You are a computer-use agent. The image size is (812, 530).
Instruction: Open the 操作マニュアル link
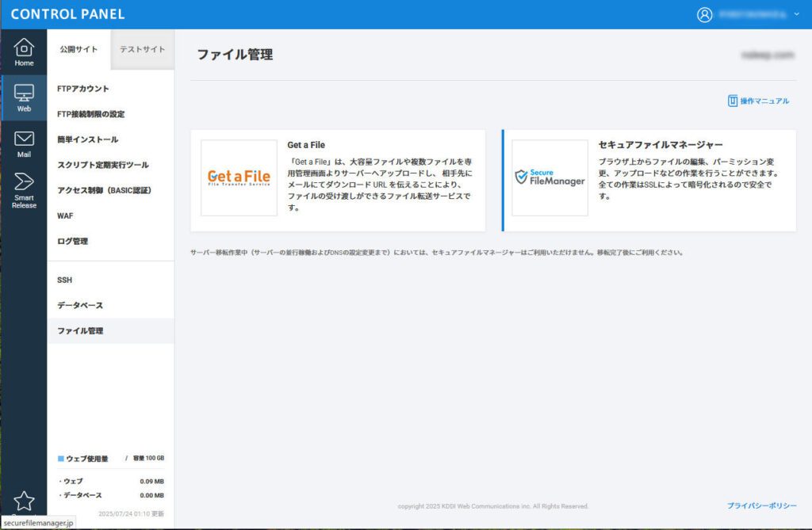(764, 101)
